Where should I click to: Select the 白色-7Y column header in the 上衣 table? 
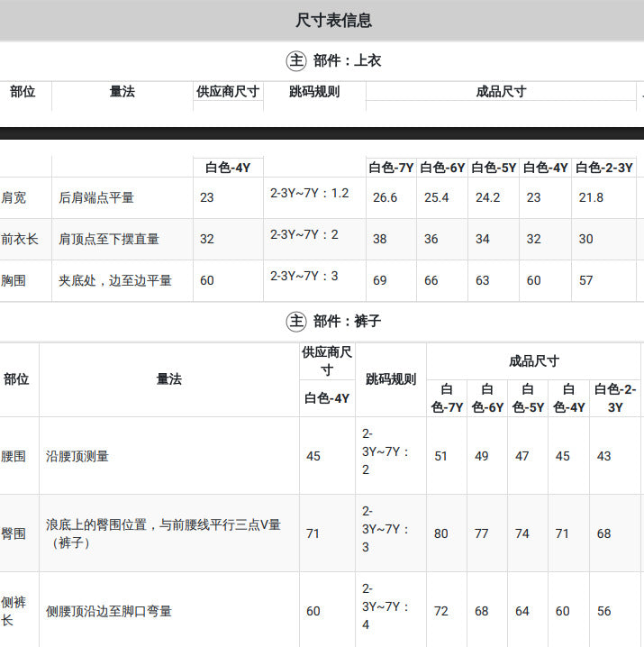(x=391, y=168)
